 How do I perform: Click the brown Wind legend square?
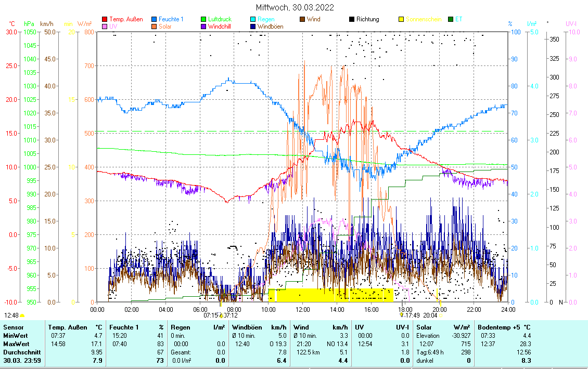(x=303, y=19)
